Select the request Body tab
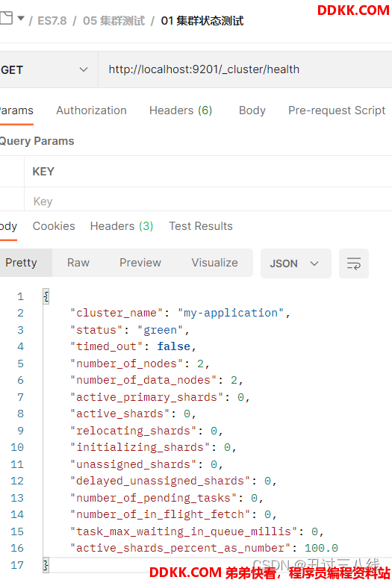392x580 pixels. [252, 110]
